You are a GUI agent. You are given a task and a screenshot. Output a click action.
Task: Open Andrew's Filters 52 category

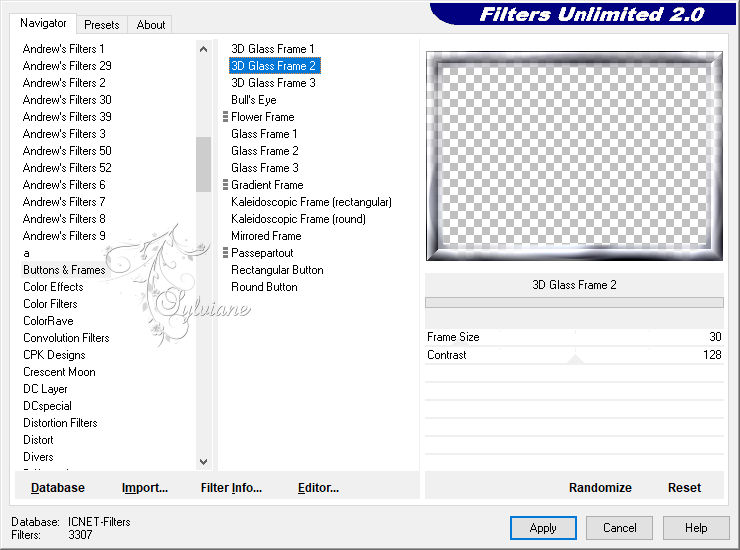pos(67,168)
